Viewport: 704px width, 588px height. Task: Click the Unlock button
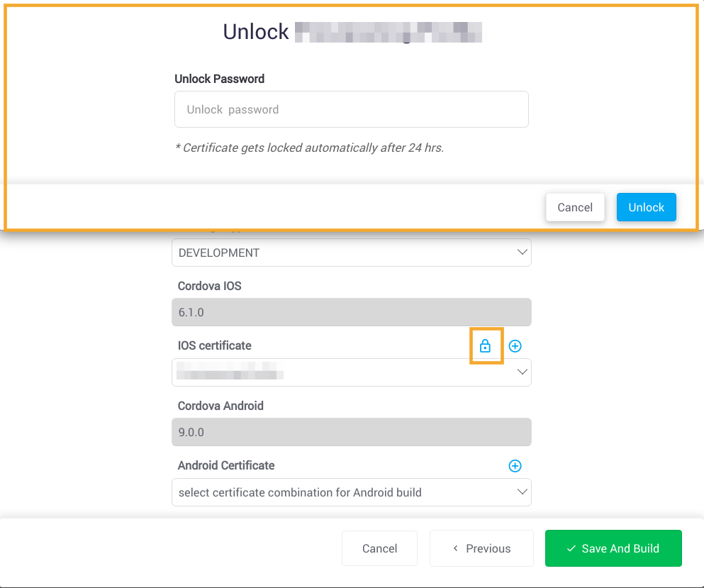[x=646, y=207]
